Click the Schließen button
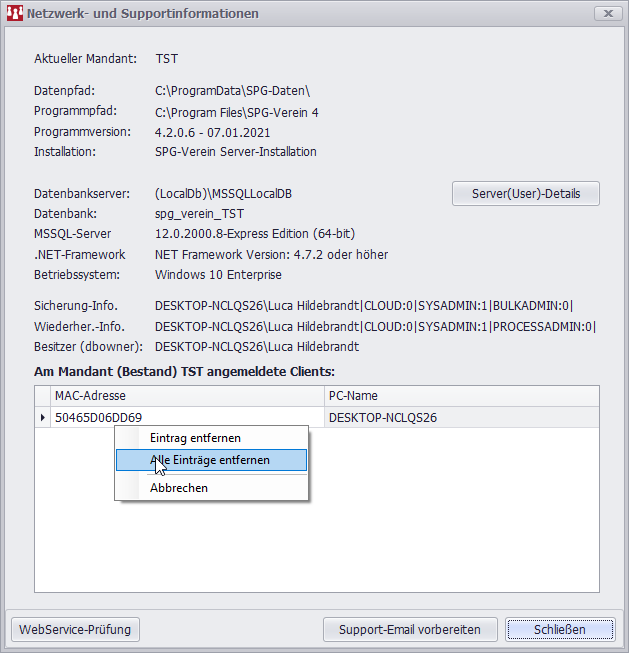 click(x=559, y=629)
